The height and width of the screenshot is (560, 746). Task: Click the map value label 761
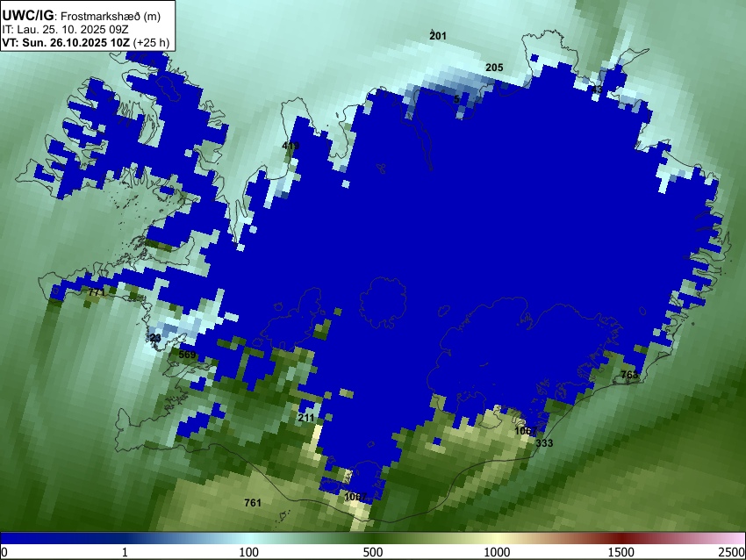253,502
